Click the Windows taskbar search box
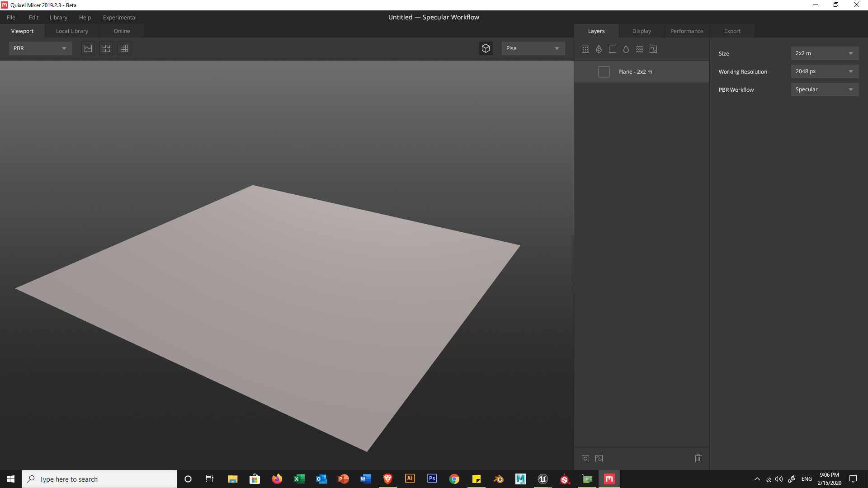The image size is (868, 488). tap(99, 479)
